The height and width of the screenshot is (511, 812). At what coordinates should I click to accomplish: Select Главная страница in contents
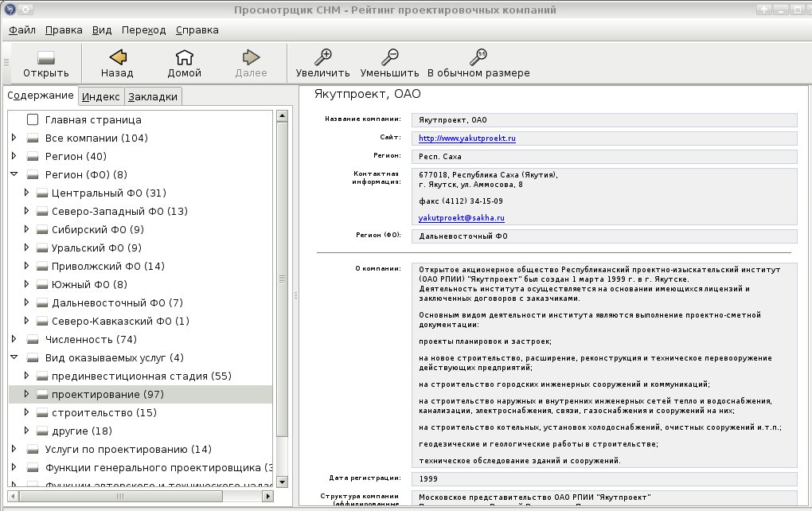[93, 120]
